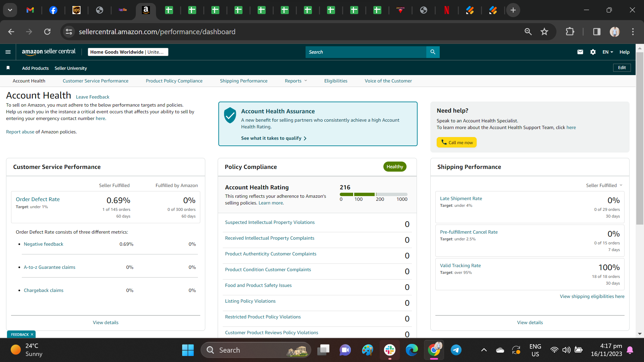The width and height of the screenshot is (644, 362).
Task: Open the browser tab search dropdown
Action: tap(10, 10)
